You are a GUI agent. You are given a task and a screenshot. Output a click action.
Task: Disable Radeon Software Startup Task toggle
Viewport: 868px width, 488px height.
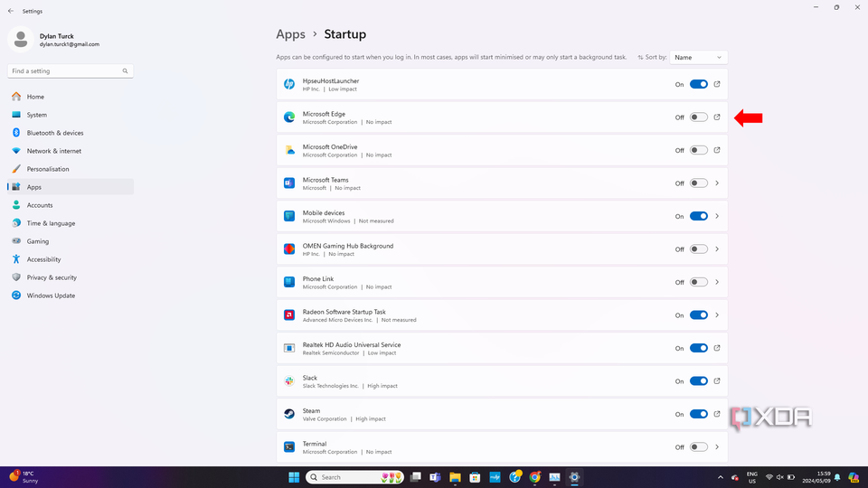(699, 314)
